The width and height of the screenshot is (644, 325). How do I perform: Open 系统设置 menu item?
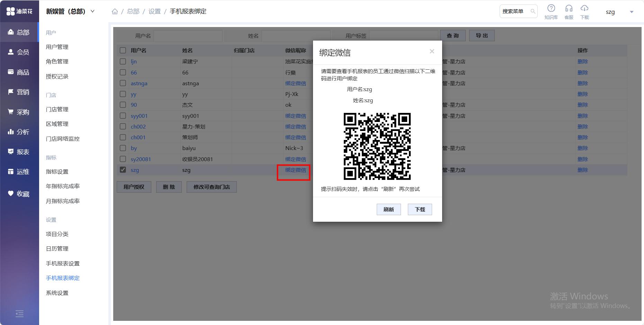pos(57,293)
